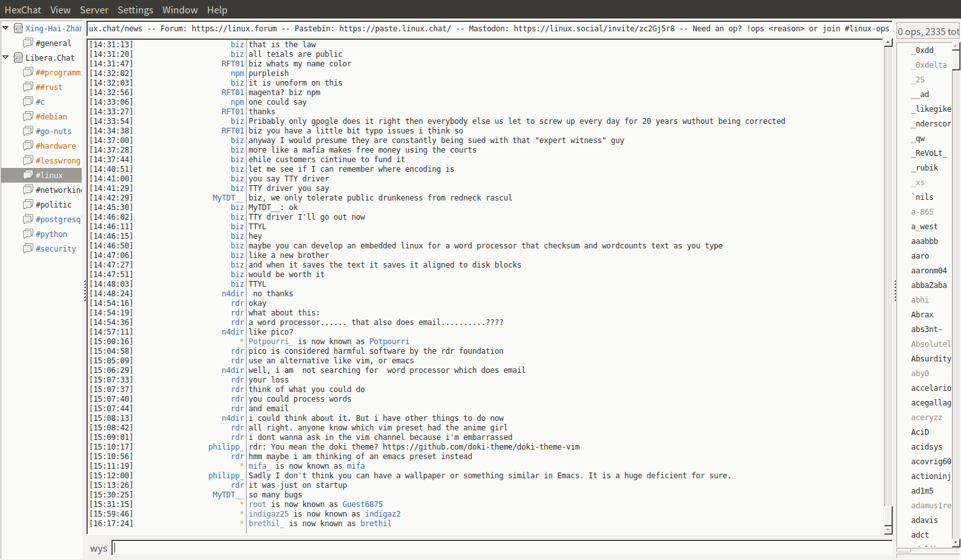Select the #go-nuts channel
This screenshot has width=961, height=560.
[54, 132]
